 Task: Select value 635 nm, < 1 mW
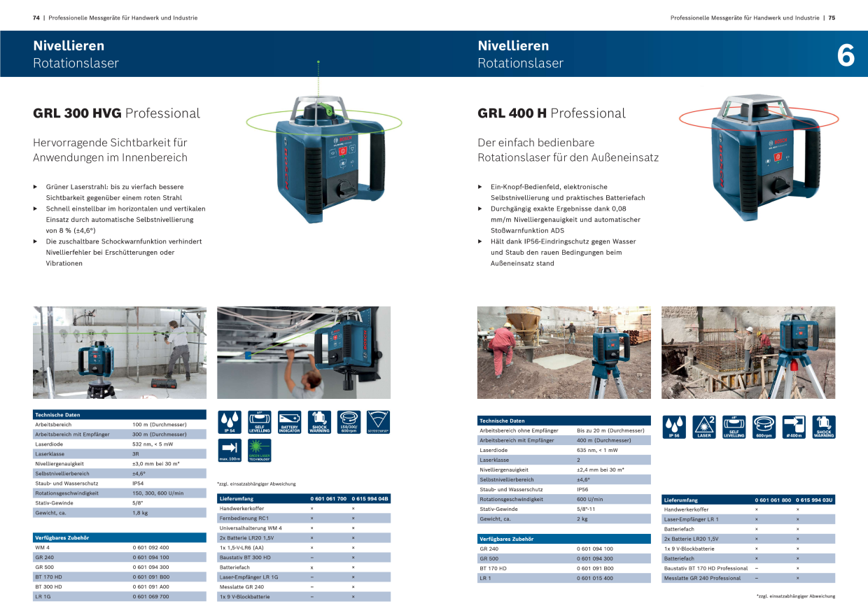(597, 450)
